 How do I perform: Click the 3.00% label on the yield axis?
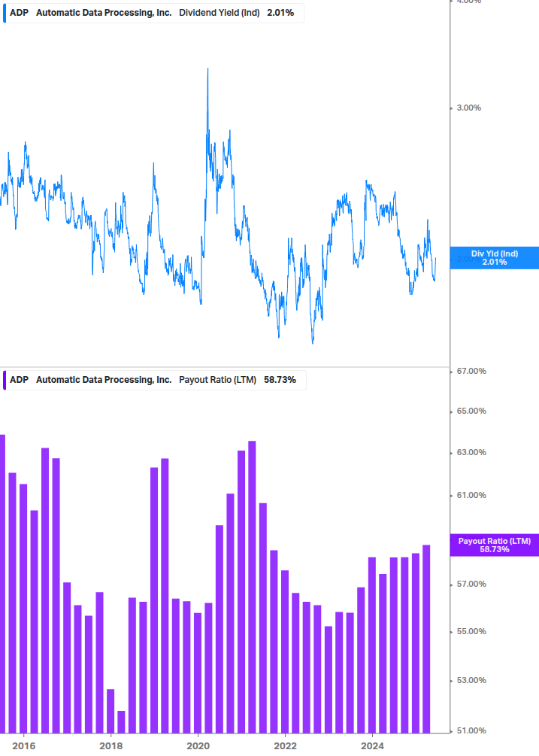[468, 108]
